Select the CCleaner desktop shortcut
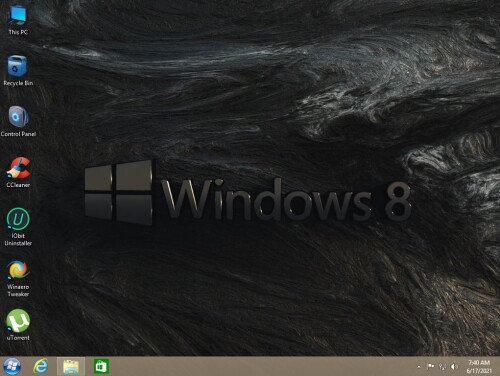Viewport: 500px width, 376px height. tap(18, 172)
